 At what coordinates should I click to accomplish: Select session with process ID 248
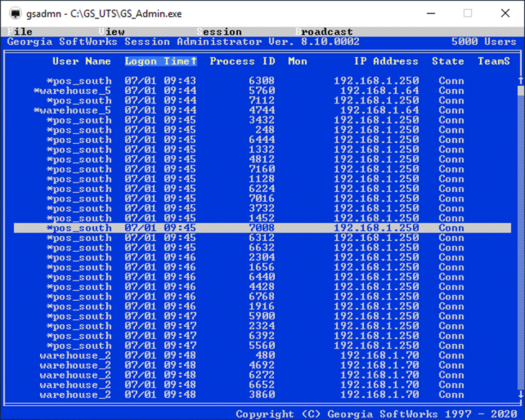[x=263, y=130]
